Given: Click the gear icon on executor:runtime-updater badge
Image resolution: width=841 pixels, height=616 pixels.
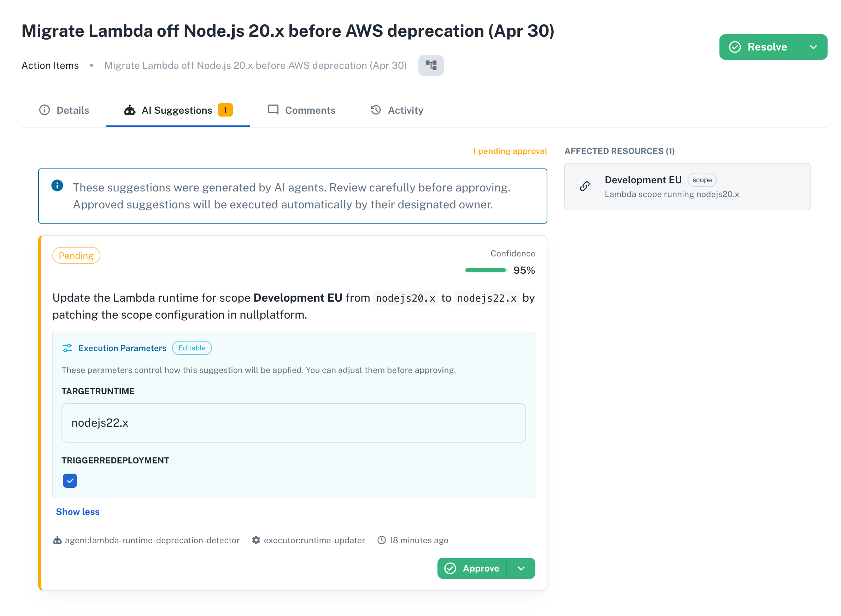Looking at the screenshot, I should pos(256,540).
